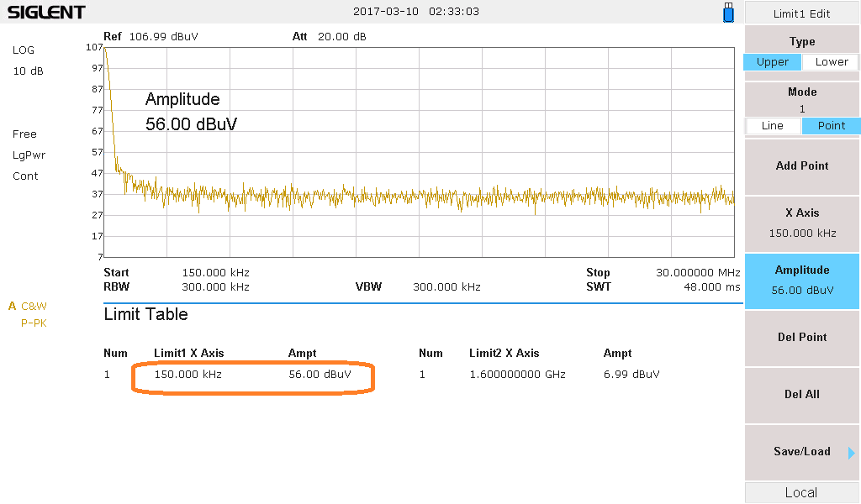Expand the Save/Load submenu arrow
Screen dimensions: 861x504
(851, 453)
